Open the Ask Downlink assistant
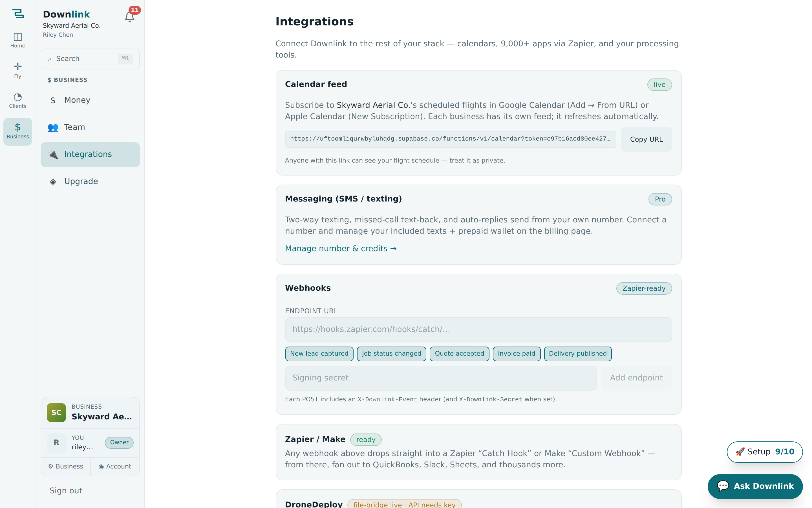 [755, 486]
